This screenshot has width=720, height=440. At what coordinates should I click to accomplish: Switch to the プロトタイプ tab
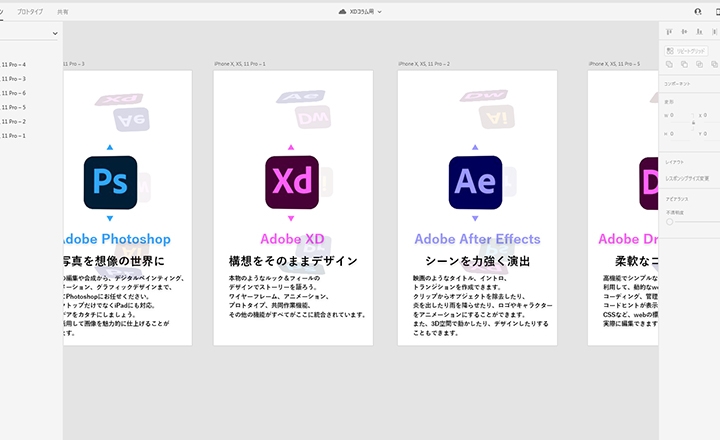coord(30,11)
